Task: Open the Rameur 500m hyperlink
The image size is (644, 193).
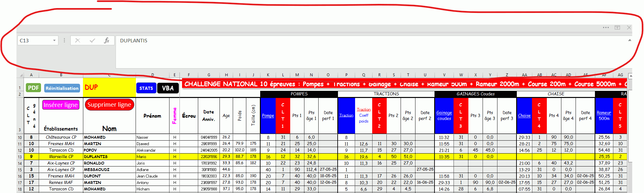Action: click(604, 115)
